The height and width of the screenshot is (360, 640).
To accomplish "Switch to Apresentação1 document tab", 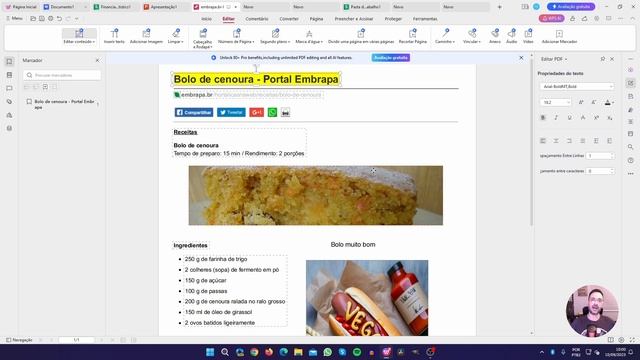I will [x=163, y=7].
